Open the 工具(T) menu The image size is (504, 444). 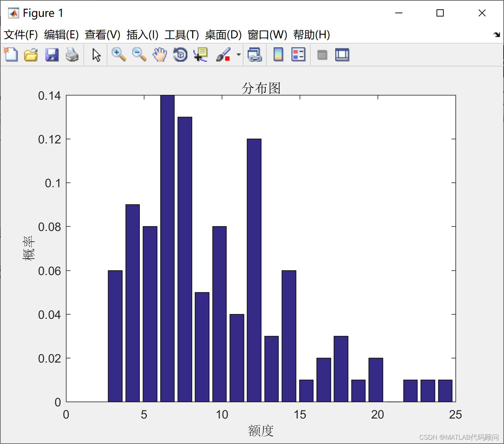(x=181, y=35)
